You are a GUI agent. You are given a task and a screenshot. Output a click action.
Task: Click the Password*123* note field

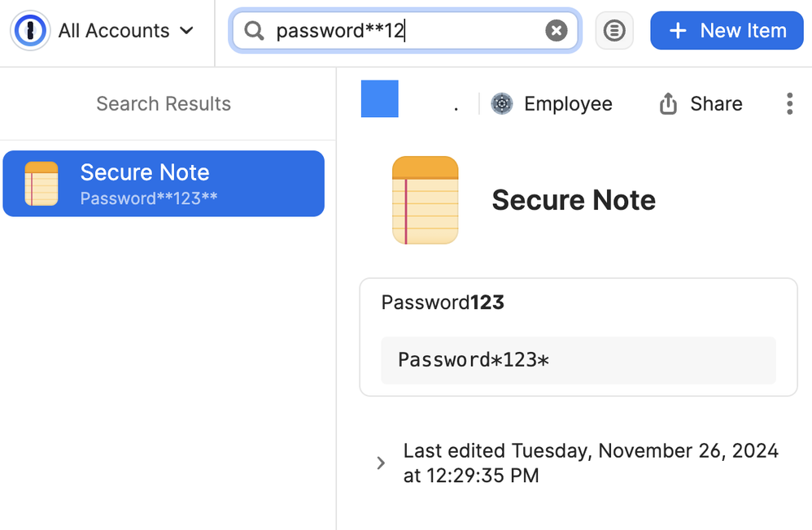pyautogui.click(x=578, y=360)
